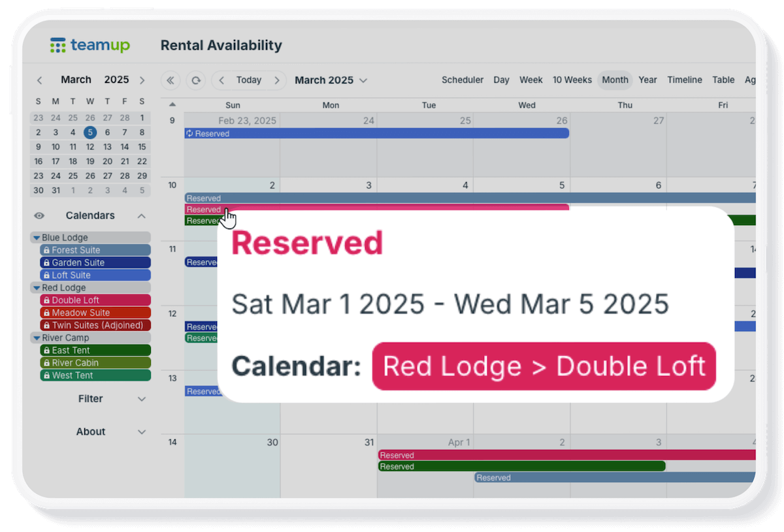
Task: Toggle the Double Loft calendar
Action: (95, 300)
